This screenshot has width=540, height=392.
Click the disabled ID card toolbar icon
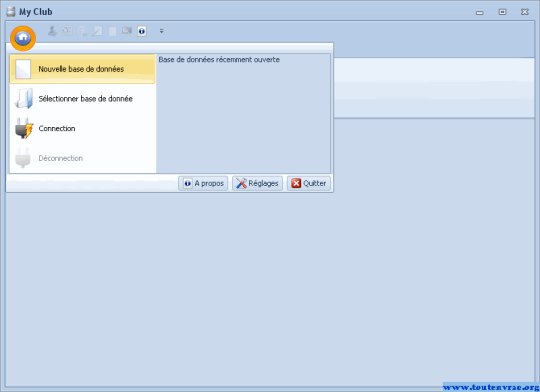(68, 31)
